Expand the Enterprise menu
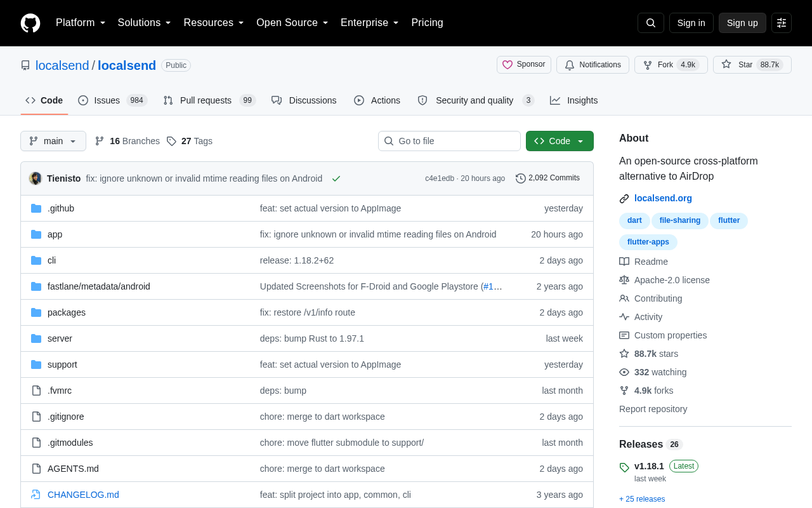 pos(370,23)
